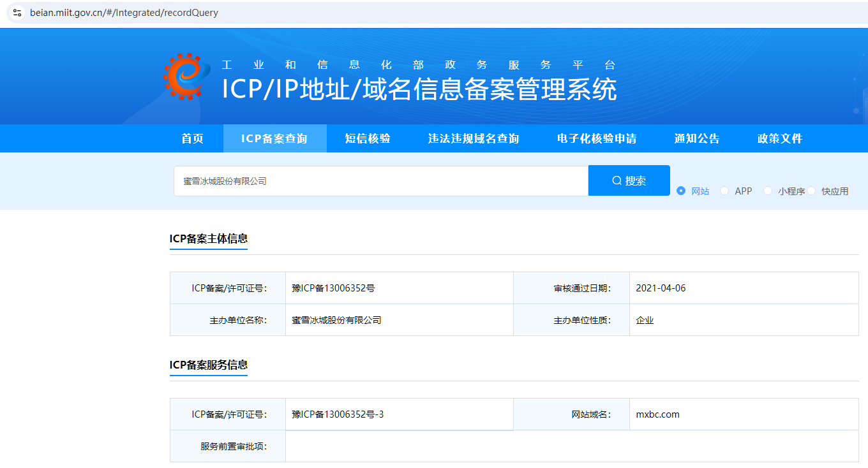
Task: Click service license 豫ICP备13006352号-3
Action: [338, 414]
